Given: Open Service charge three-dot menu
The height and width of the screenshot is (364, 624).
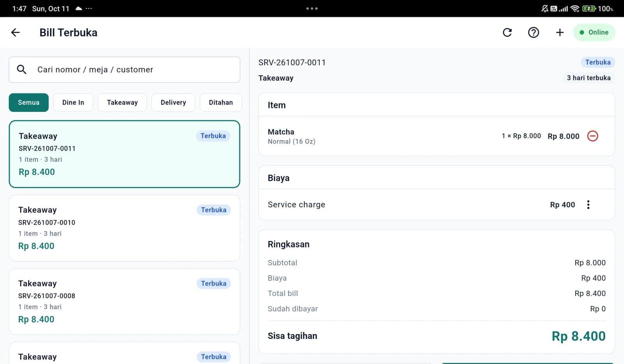Looking at the screenshot, I should coord(588,205).
